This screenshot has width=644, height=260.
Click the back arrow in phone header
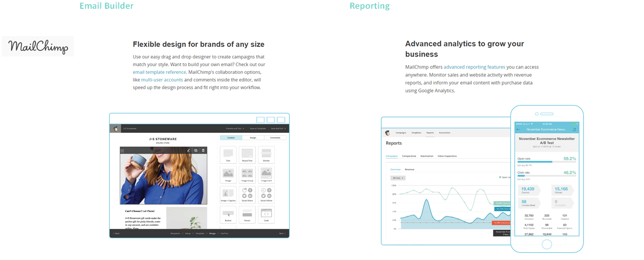519,130
